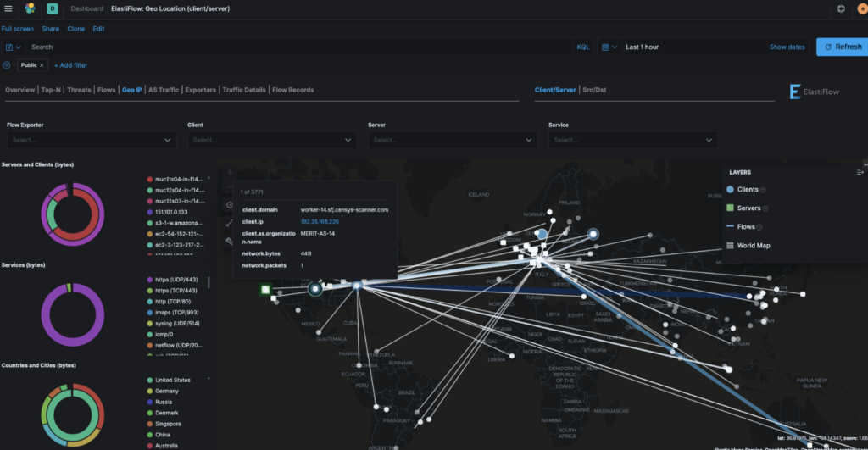Viewport: 868px width, 450px height.
Task: Switch to the Flows tab
Action: [x=106, y=90]
